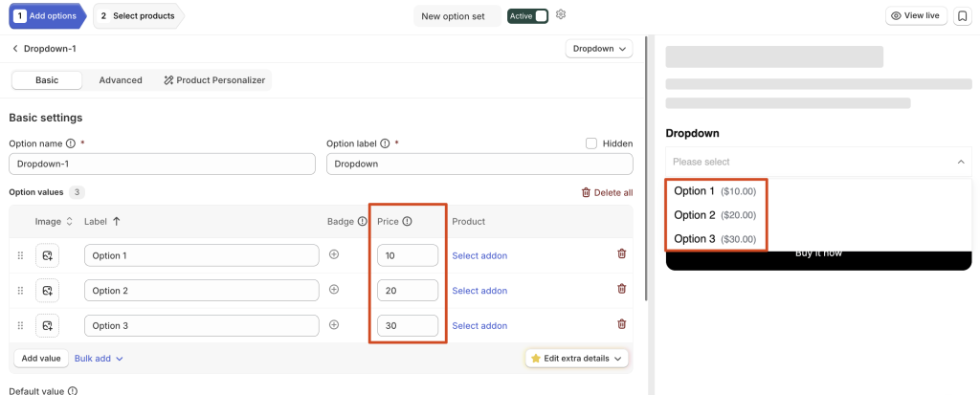Sort option values by the Image column
980x395 pixels.
tap(69, 221)
